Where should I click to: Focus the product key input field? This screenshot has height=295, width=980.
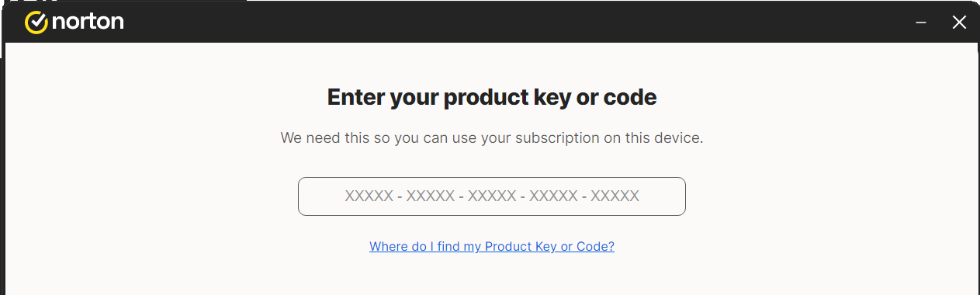tap(492, 196)
